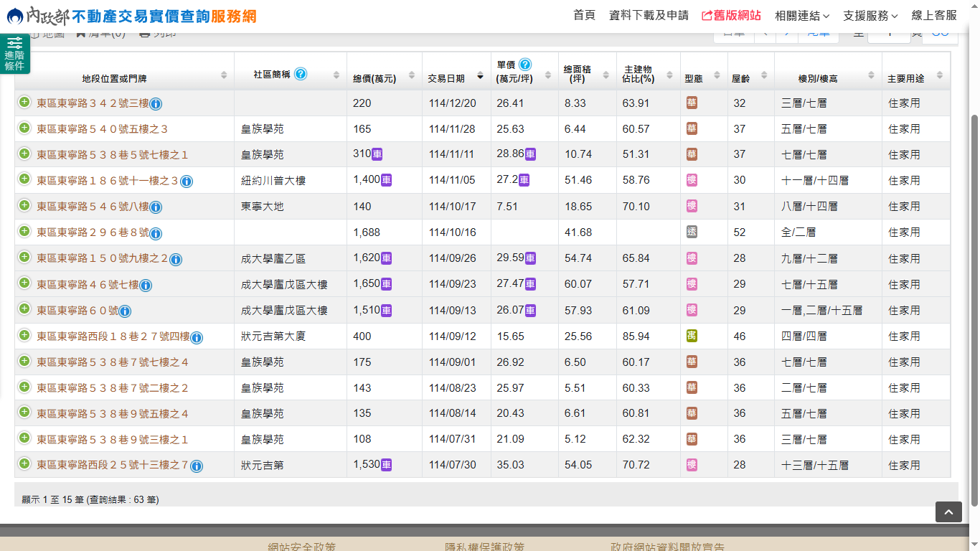
Task: Click the help icon next to 單價
Action: [525, 65]
